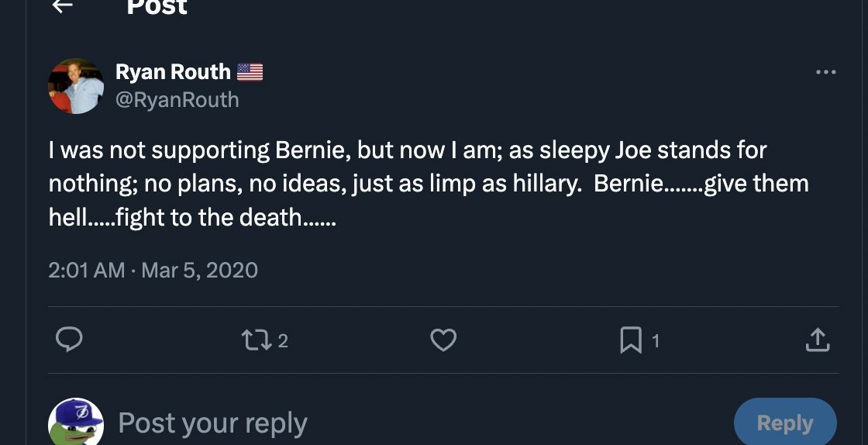868x445 pixels.
Task: Open the three-dot More options menu
Action: pyautogui.click(x=826, y=73)
